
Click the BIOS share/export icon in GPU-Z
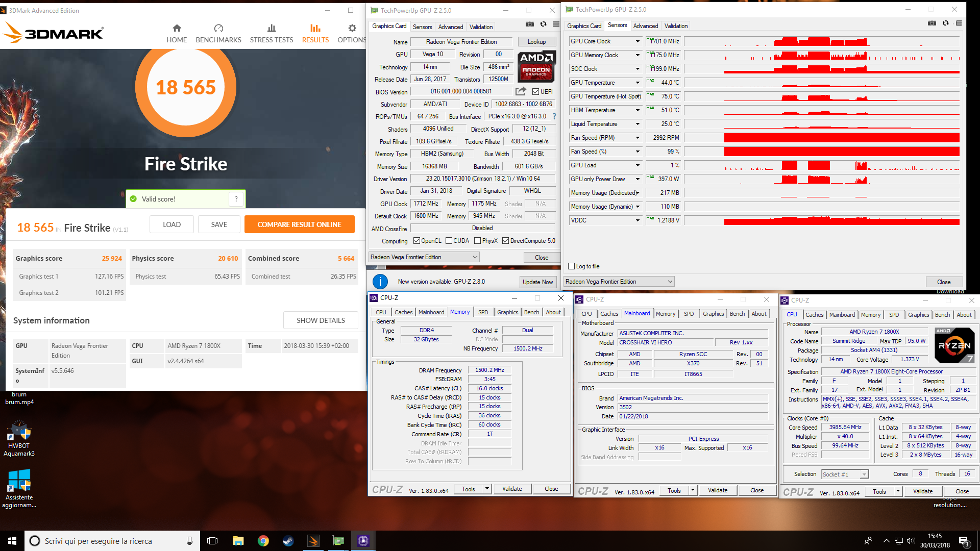[521, 91]
